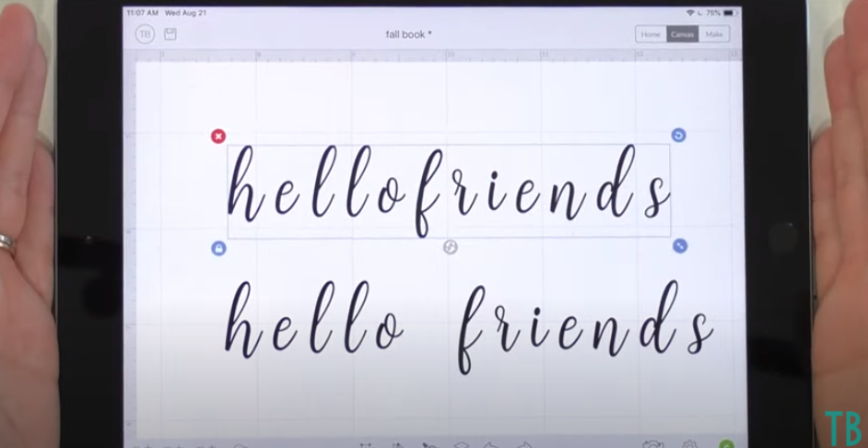The image size is (868, 448).
Task: Tap the 75% battery percentage text
Action: (713, 13)
